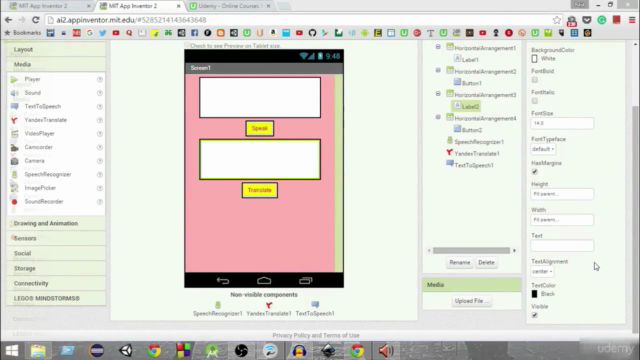Switch to the first MIT App Inventor tab
640x360 pixels.
click(48, 6)
